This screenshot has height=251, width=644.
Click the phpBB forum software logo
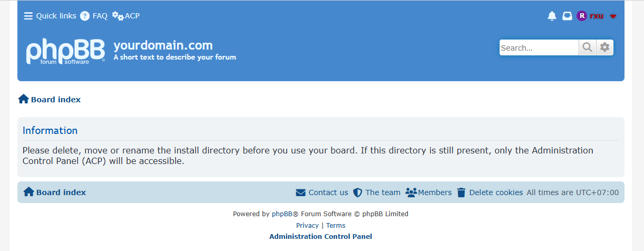coord(65,51)
